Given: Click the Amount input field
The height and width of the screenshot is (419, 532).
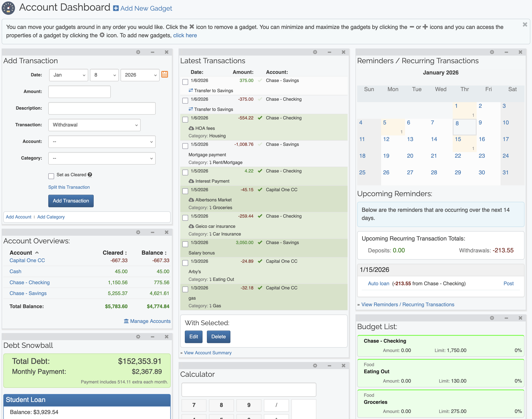Looking at the screenshot, I should (x=80, y=92).
